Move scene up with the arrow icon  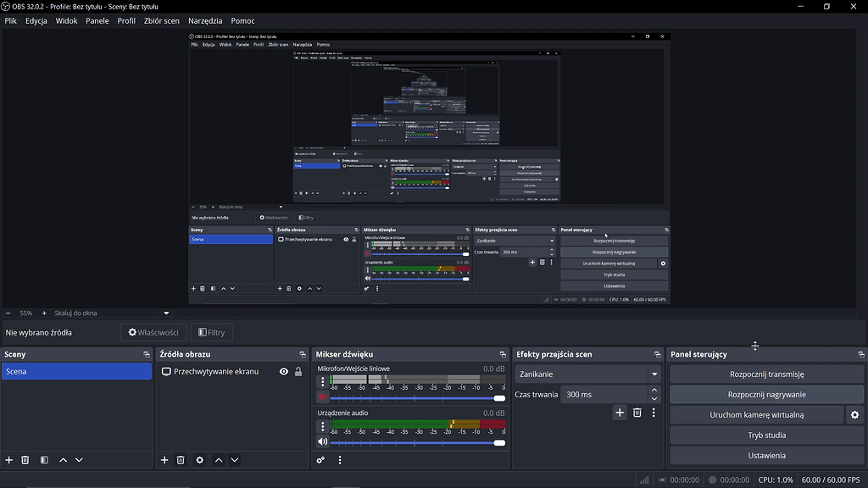(x=63, y=460)
